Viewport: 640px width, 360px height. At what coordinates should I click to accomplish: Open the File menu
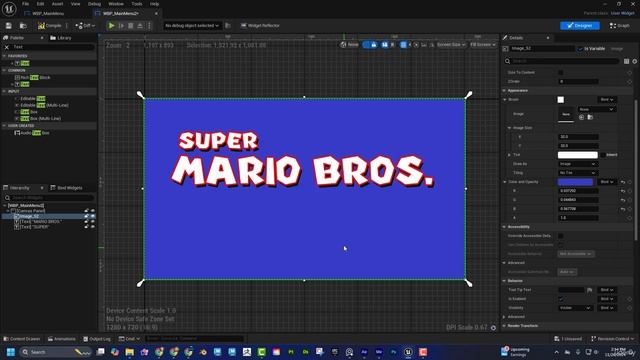(x=25, y=4)
